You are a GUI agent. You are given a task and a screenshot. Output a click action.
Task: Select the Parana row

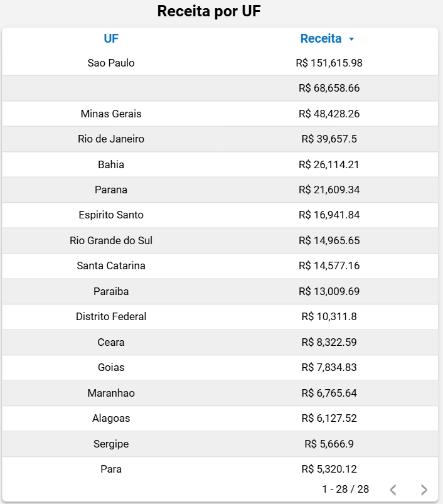point(111,190)
